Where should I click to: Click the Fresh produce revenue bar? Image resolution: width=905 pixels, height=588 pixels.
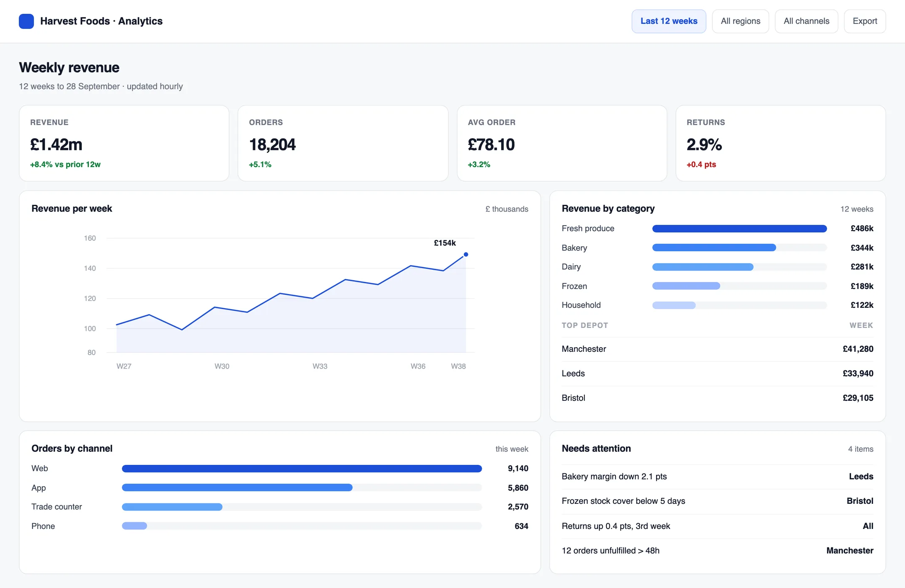coord(740,229)
